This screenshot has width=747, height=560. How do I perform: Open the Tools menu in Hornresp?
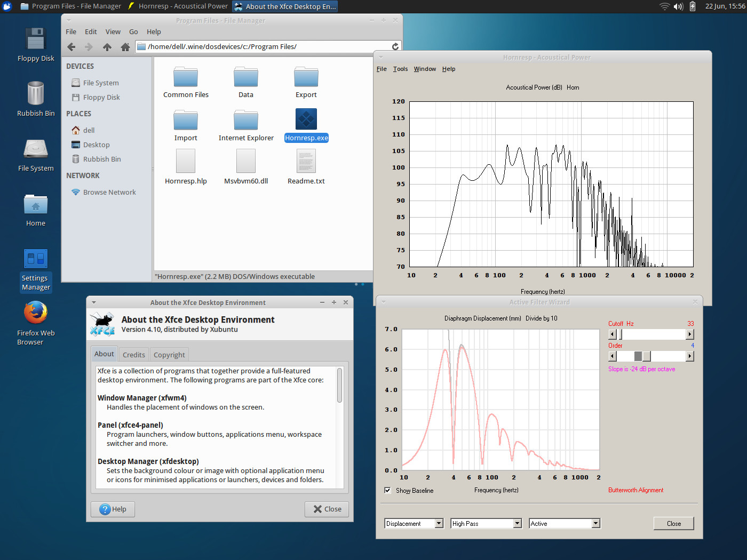(x=400, y=69)
